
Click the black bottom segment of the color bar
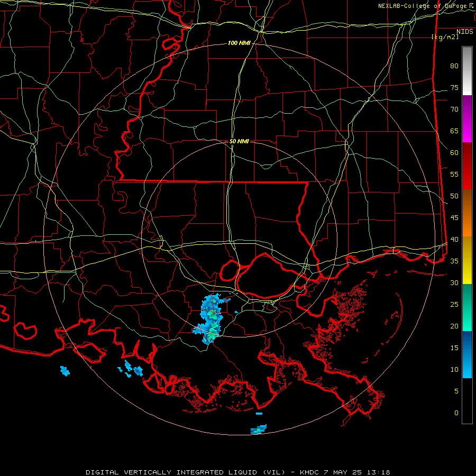pos(467,400)
